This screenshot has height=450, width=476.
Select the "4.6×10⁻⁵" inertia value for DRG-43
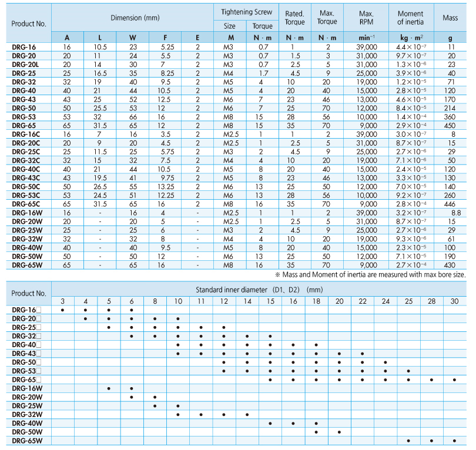411,99
